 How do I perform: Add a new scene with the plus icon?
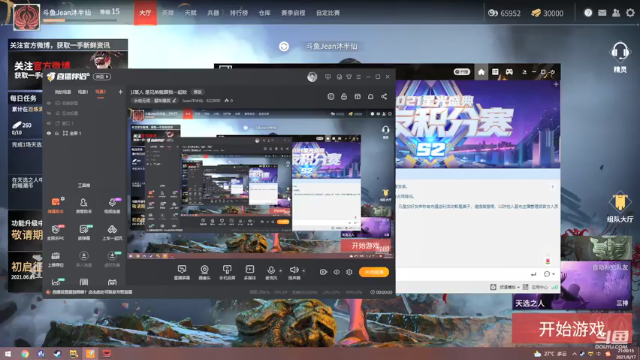click(120, 92)
